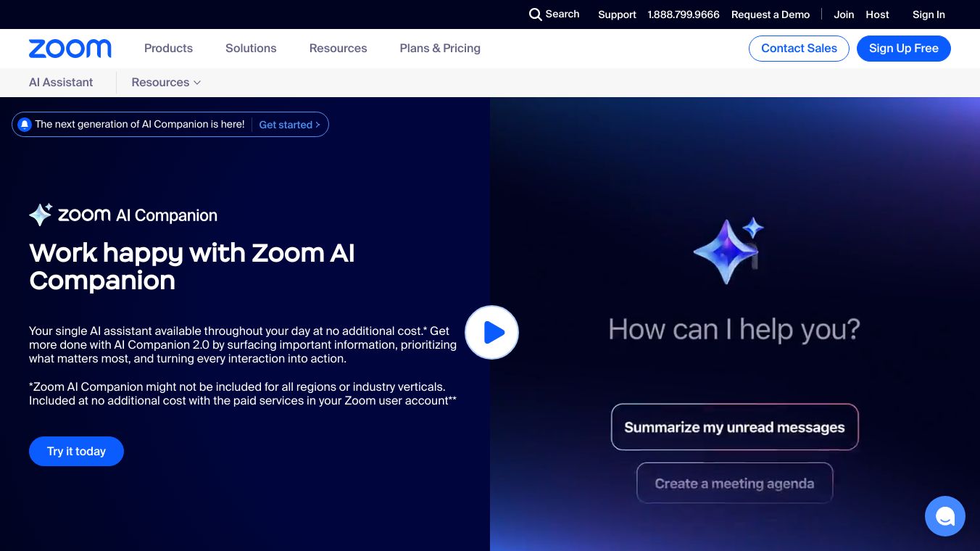The image size is (980, 551).
Task: Open the main Resources menu
Action: point(338,49)
